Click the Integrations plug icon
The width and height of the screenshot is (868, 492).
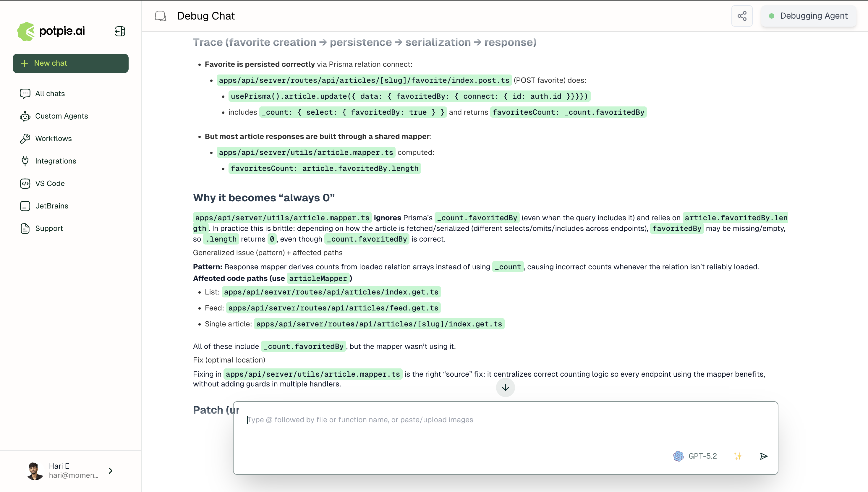(x=25, y=161)
